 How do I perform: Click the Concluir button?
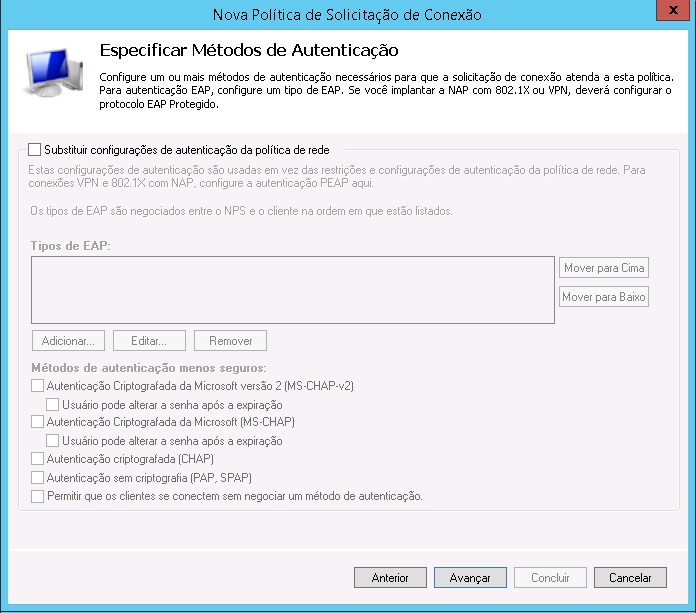(x=550, y=577)
